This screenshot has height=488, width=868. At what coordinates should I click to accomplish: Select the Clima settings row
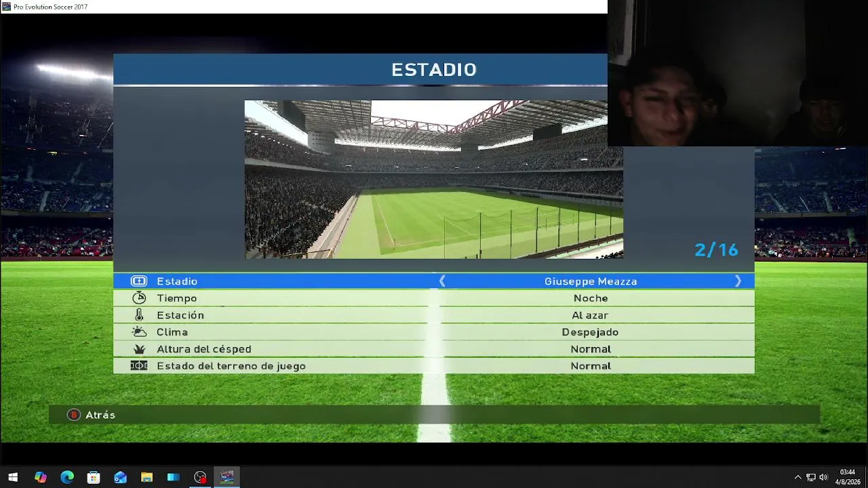pos(434,332)
